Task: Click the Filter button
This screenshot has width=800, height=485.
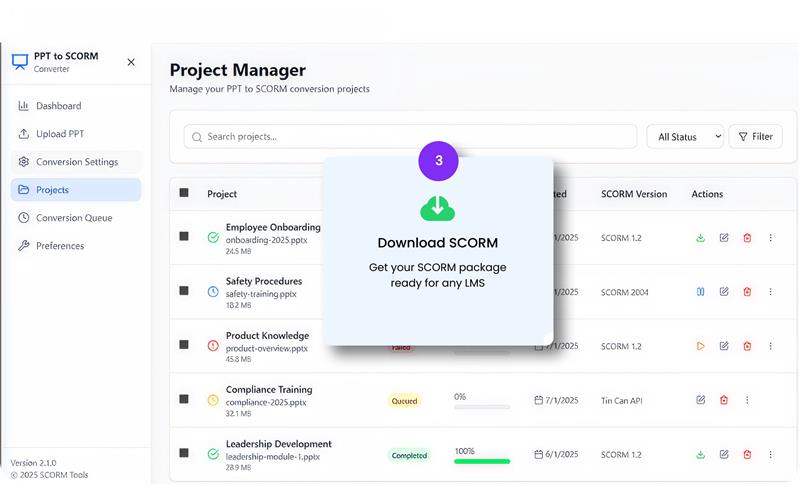Action: [755, 137]
